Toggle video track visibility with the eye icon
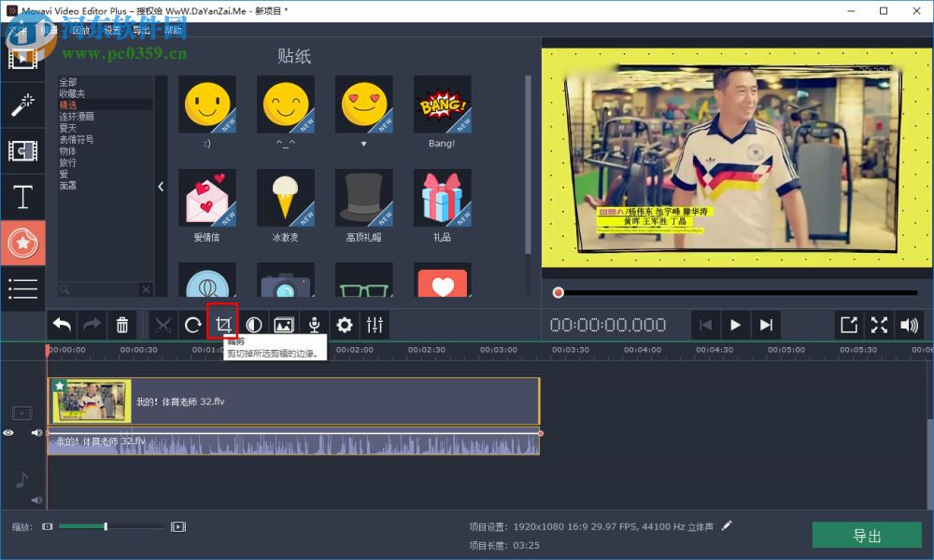 tap(8, 432)
